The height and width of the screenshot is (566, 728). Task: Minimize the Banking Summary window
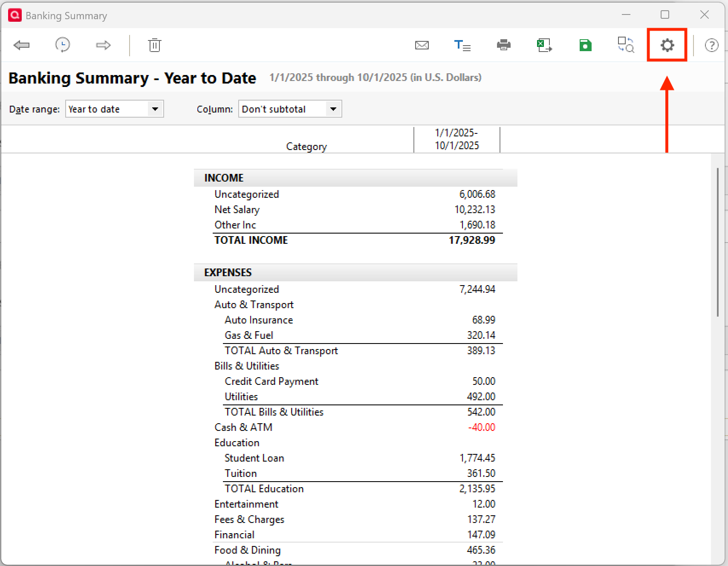[x=626, y=15]
